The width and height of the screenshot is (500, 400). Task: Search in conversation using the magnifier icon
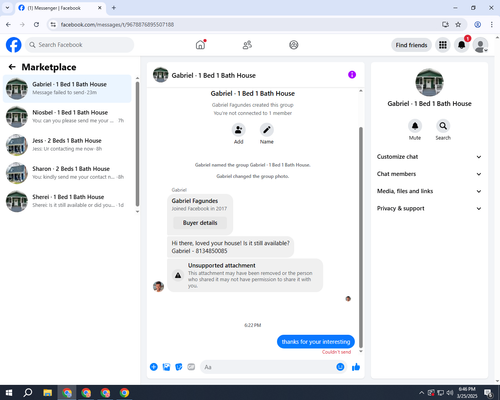click(x=443, y=126)
